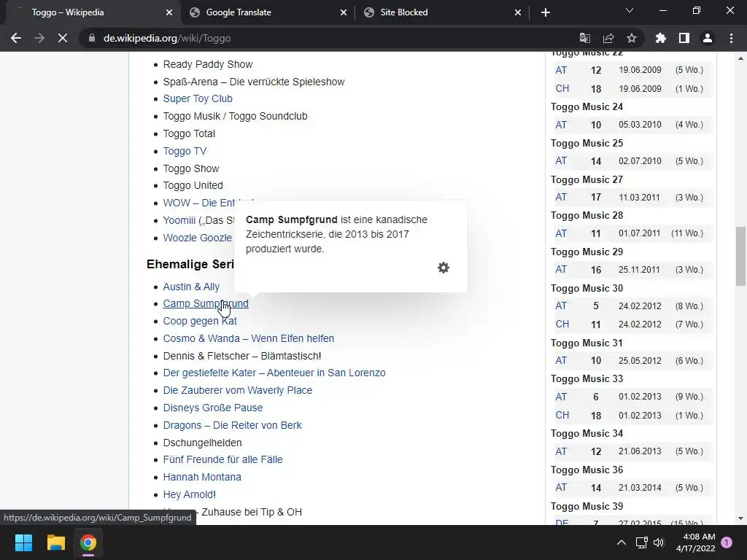Image resolution: width=747 pixels, height=560 pixels.
Task: Open the Windows Start menu
Action: point(23,542)
